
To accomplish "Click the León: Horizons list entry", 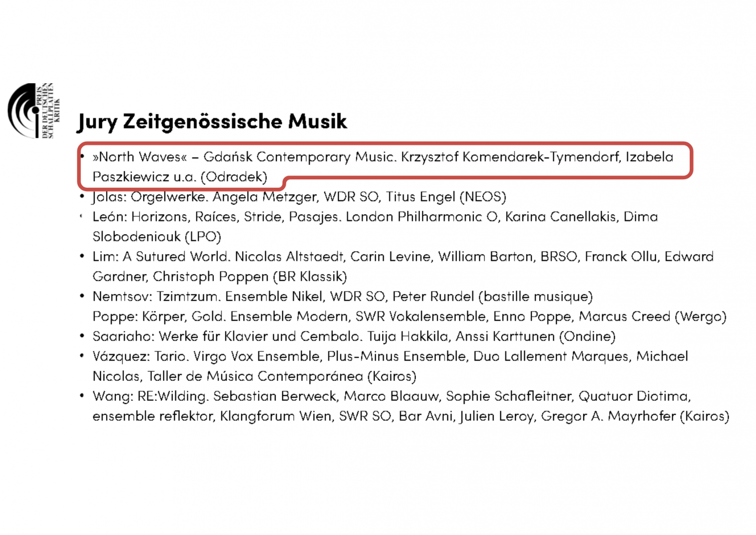I will 374,217.
